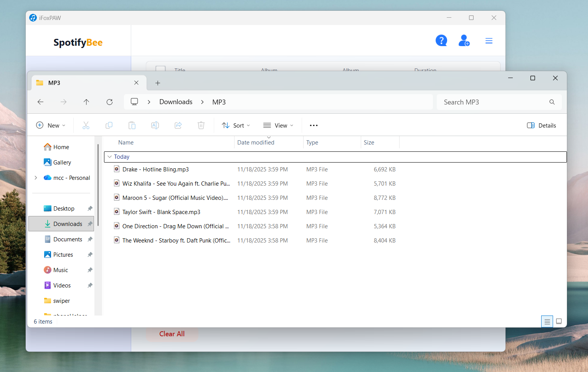Viewport: 588px width, 372px height.
Task: Open the Sort dropdown
Action: coord(236,125)
